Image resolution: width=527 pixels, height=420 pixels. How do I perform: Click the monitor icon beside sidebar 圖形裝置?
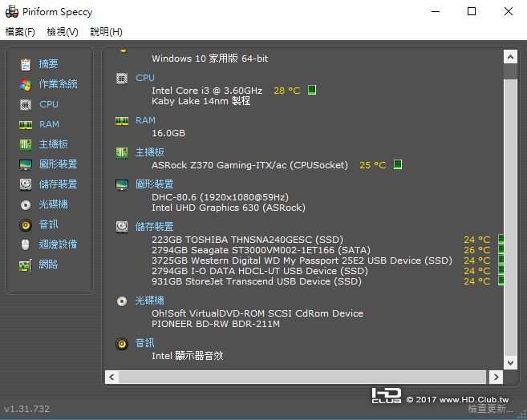point(26,164)
